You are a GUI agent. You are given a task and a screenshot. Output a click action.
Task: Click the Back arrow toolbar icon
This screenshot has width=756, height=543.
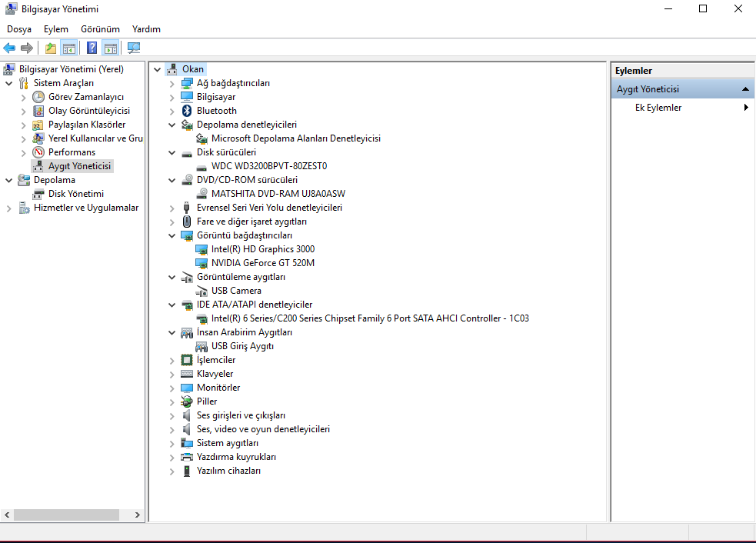[9, 48]
